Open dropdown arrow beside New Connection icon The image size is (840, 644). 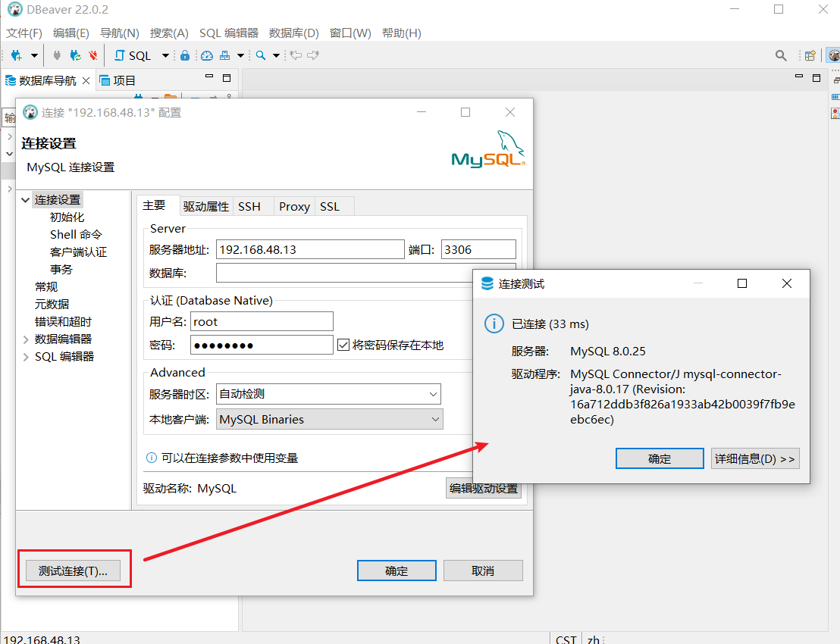34,55
